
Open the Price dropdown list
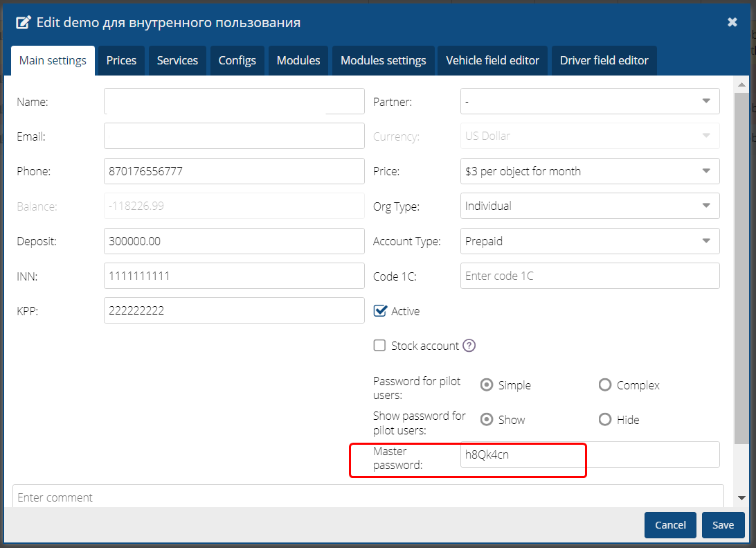pos(589,171)
